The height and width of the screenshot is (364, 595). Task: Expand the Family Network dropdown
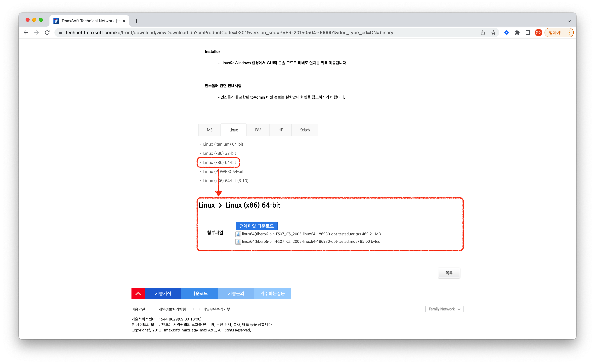tap(444, 309)
